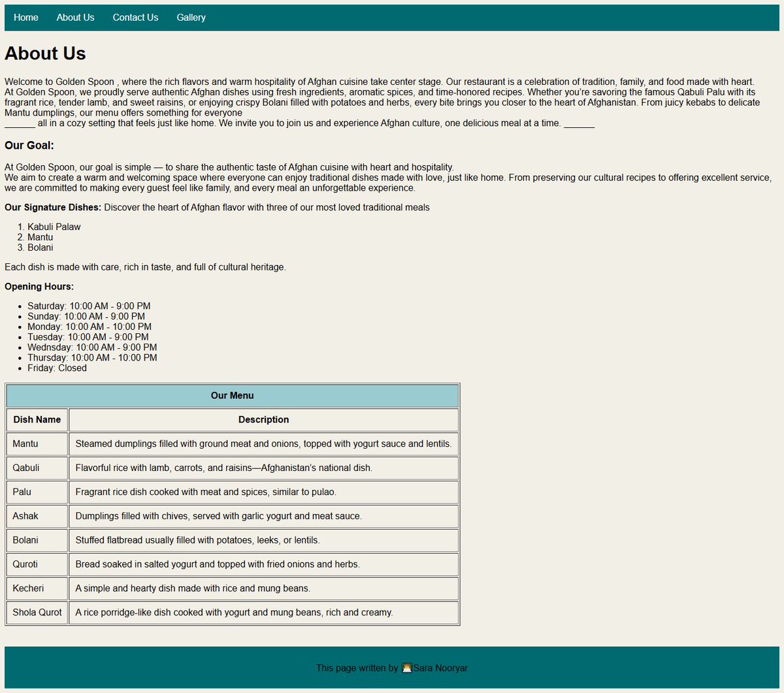Click the simple and hearty dish description

pyautogui.click(x=264, y=589)
